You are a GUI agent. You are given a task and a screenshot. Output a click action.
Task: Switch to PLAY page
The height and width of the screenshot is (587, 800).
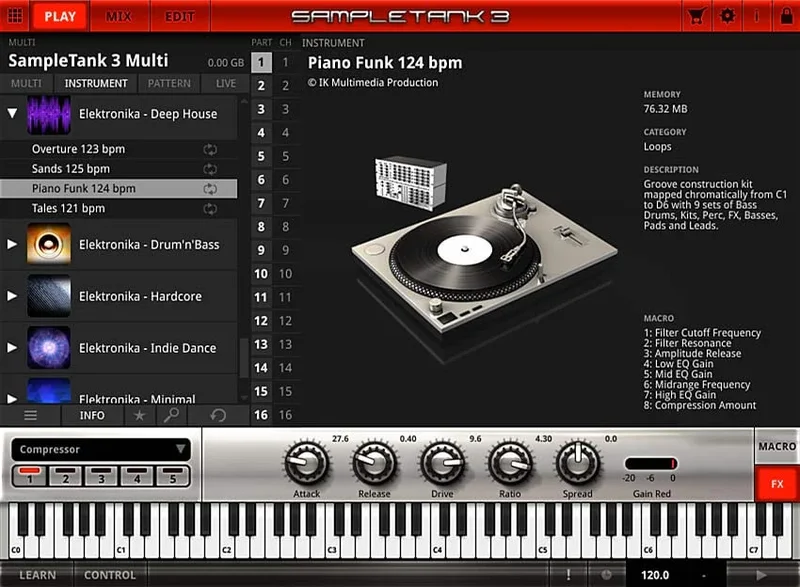point(60,16)
